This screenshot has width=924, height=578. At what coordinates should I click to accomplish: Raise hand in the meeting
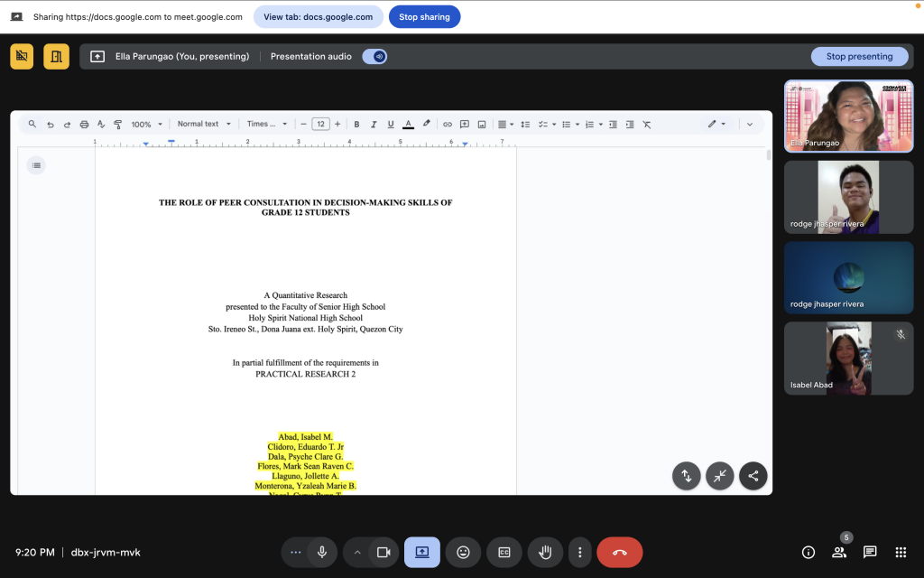[x=545, y=552]
